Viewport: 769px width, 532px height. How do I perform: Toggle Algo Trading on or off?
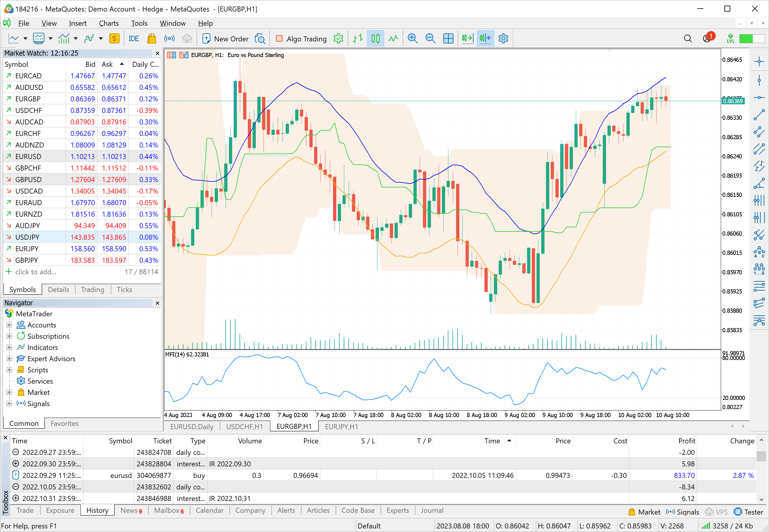(x=301, y=39)
